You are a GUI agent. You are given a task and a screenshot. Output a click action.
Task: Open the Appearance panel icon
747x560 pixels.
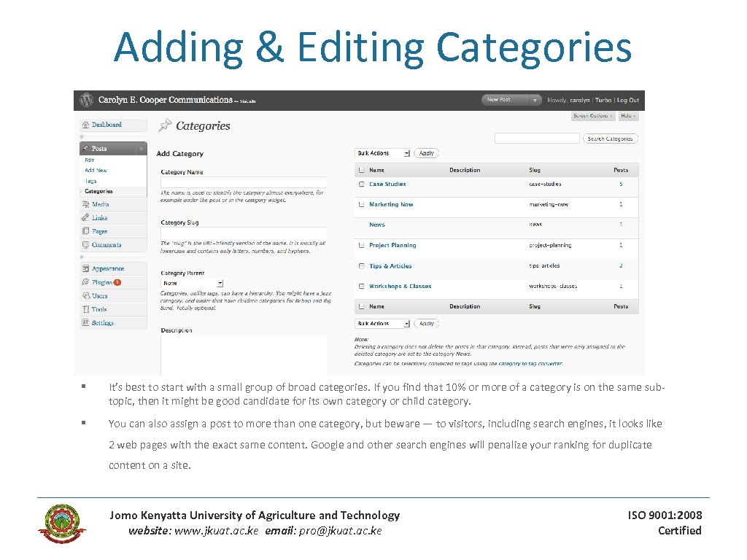[85, 268]
